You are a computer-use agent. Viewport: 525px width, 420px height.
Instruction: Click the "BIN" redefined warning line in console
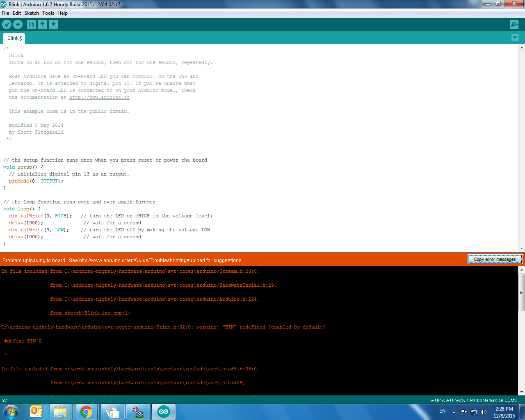click(163, 327)
